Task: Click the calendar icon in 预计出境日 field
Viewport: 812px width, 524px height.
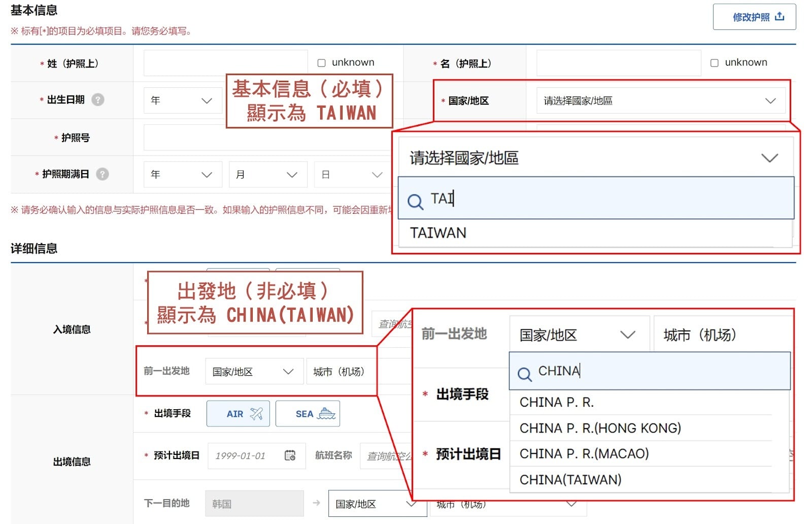Action: pos(290,455)
